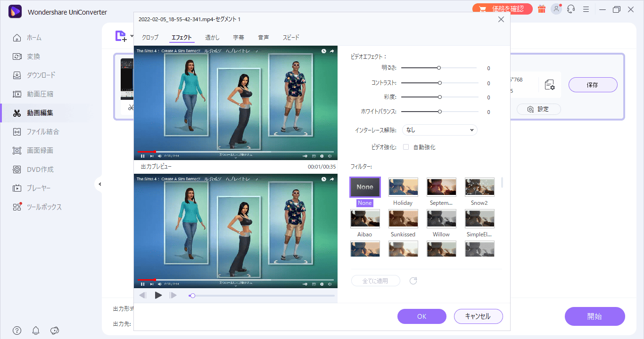
Task: Expand the add file dropdown arrow
Action: (132, 36)
